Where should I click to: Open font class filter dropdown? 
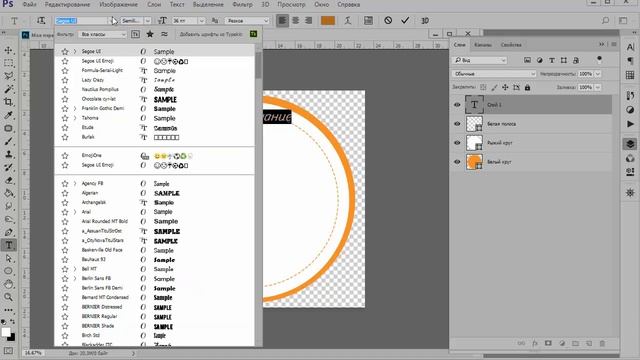[x=102, y=34]
